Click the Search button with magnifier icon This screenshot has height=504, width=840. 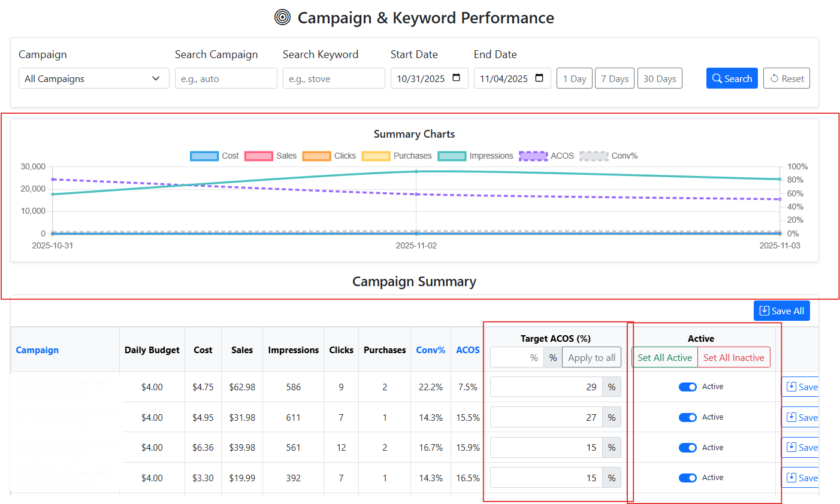point(732,78)
